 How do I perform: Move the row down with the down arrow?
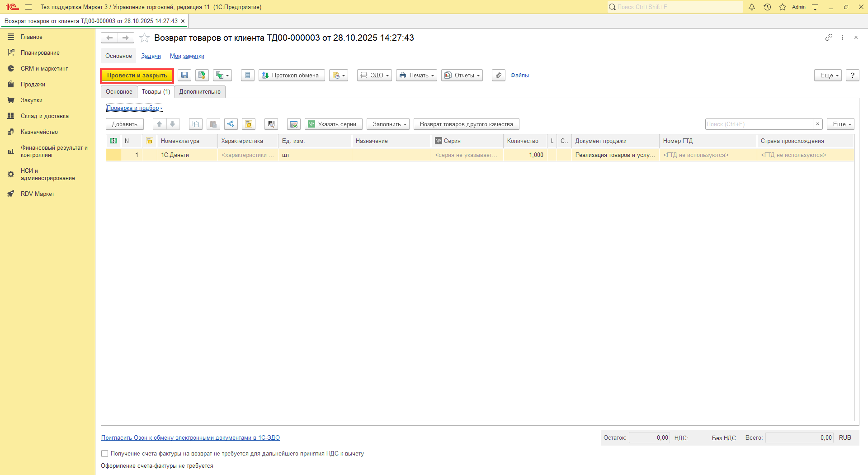point(173,124)
